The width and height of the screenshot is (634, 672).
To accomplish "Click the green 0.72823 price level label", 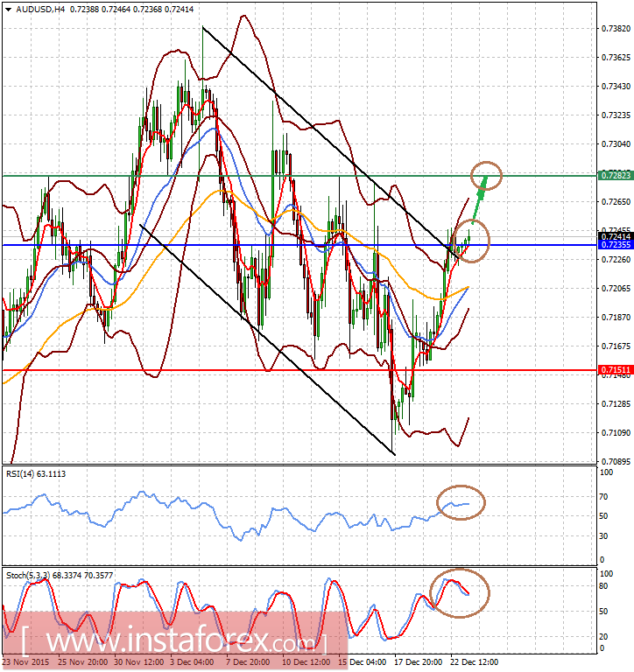I will point(616,175).
